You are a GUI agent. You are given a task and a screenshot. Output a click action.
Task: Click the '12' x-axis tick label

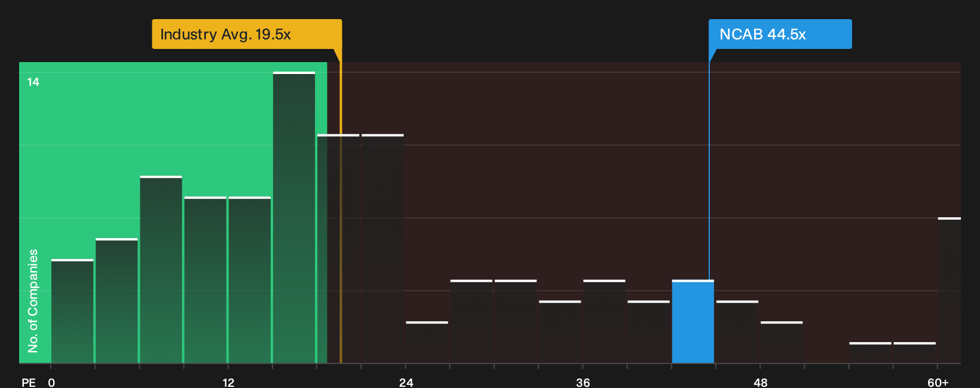click(x=228, y=382)
